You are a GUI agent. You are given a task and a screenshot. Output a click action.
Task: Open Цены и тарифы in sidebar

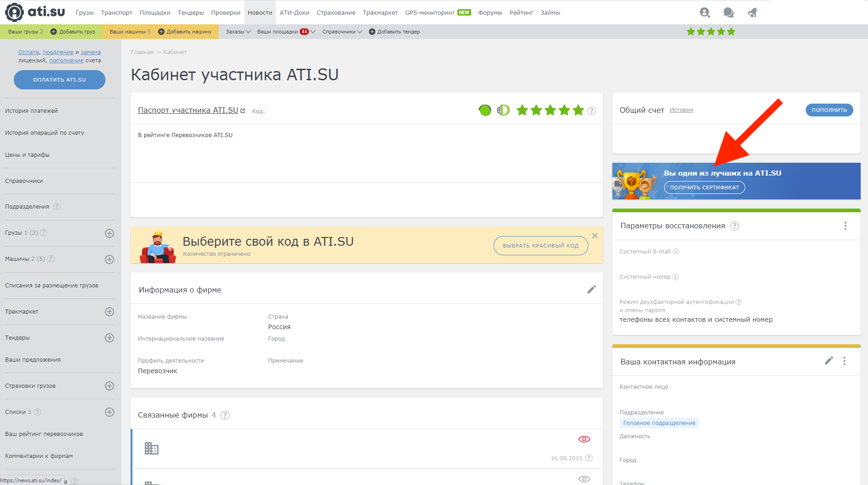(x=27, y=155)
